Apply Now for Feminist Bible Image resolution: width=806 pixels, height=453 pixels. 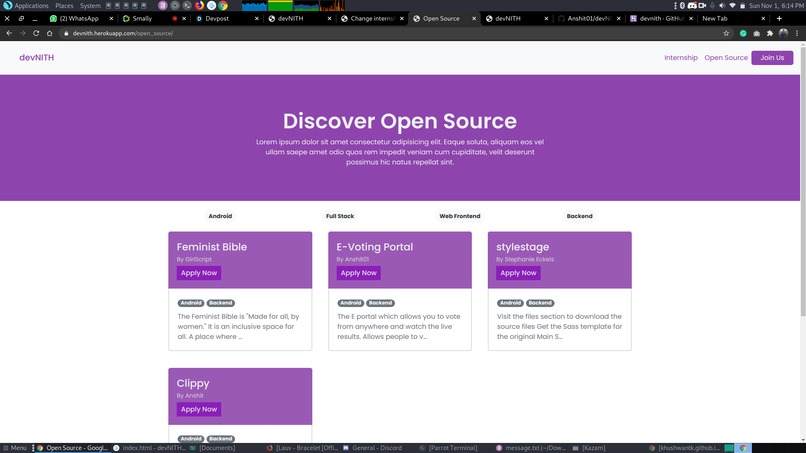(x=199, y=273)
